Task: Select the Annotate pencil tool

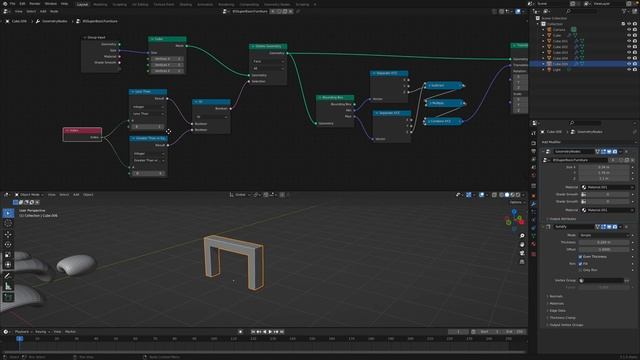Action: tap(8, 276)
